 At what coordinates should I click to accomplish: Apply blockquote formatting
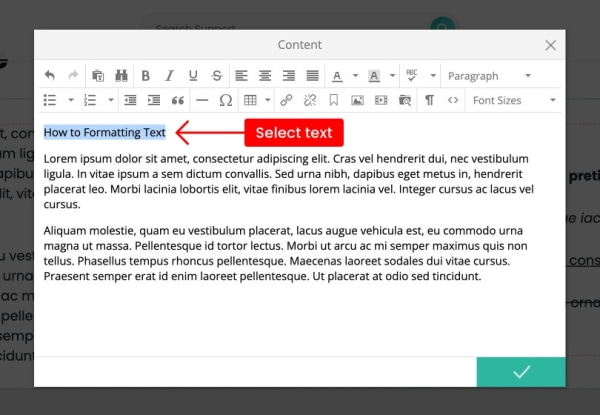click(178, 101)
